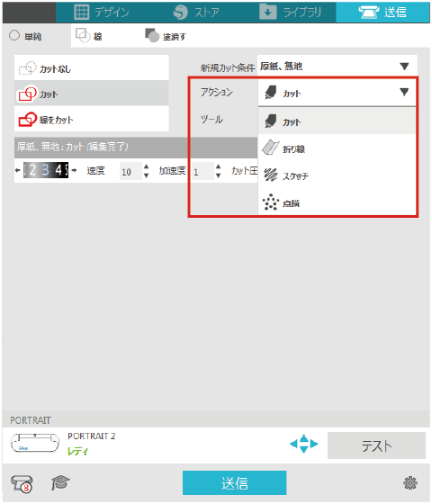The height and width of the screenshot is (504, 432).
Task: Switch to the 線 cut mode
Action: click(x=89, y=36)
